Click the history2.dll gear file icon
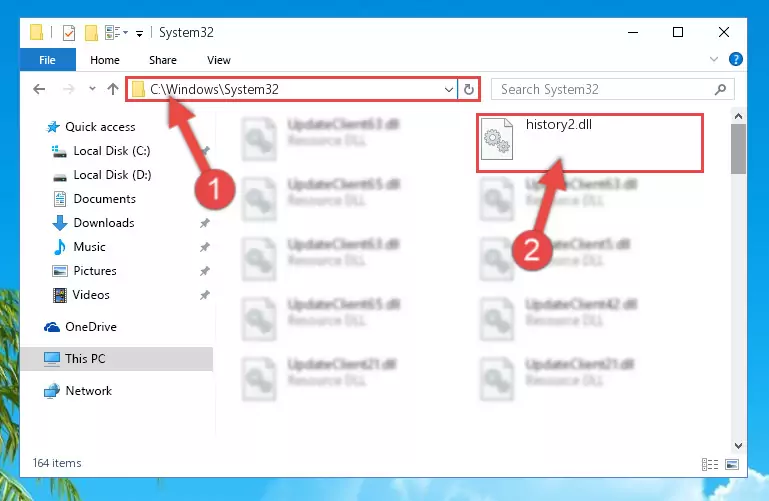 click(497, 139)
